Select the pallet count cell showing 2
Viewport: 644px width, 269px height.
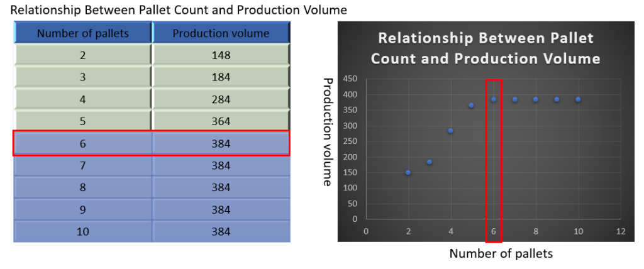tap(82, 55)
